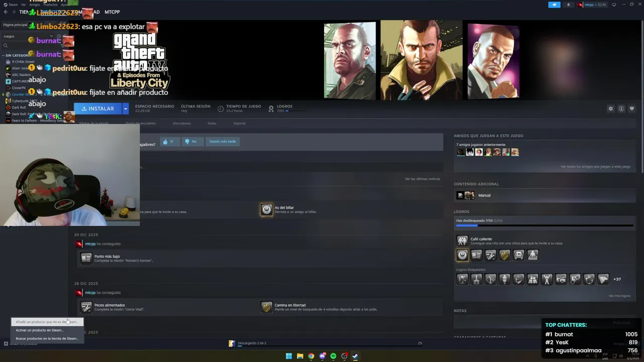
Task: Select the gold shield unlocked achievement icon
Action: click(x=504, y=255)
